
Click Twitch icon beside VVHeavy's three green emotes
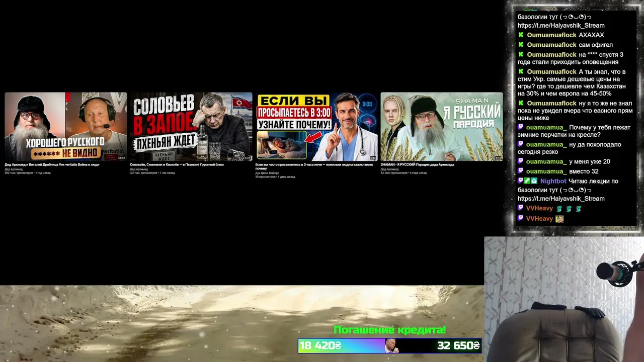[521, 208]
